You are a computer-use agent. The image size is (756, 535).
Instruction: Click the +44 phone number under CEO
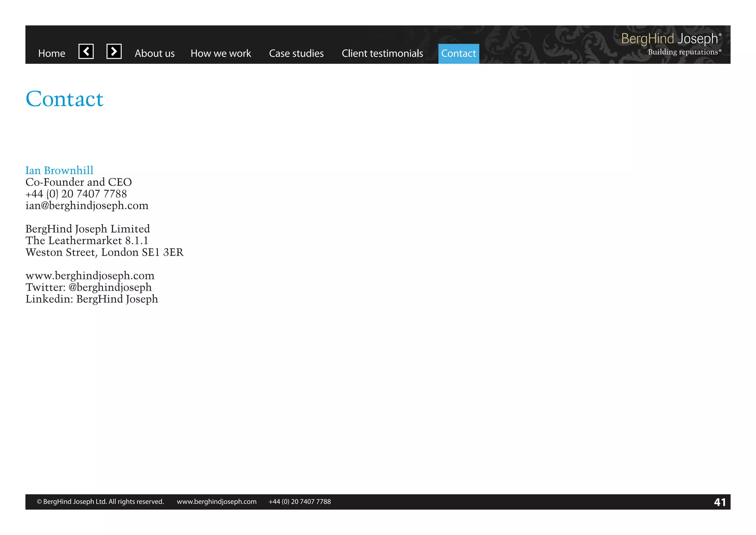pyautogui.click(x=76, y=194)
